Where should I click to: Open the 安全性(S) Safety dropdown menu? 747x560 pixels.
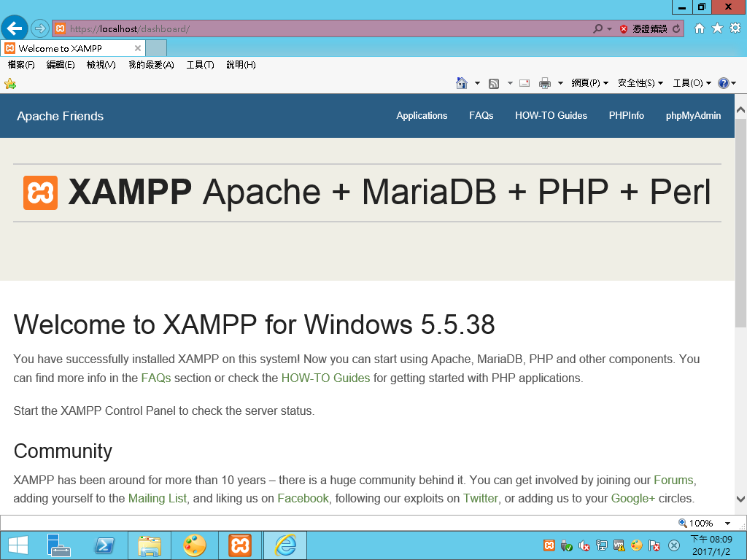click(640, 83)
